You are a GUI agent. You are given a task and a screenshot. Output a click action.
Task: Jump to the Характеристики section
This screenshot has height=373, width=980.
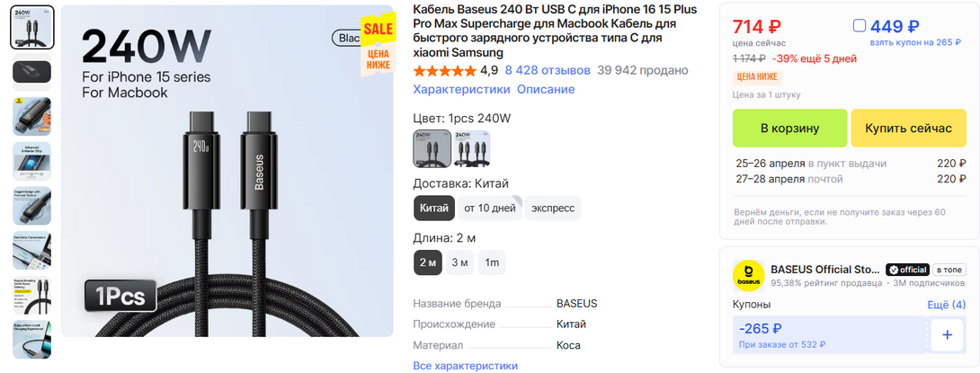(x=461, y=90)
